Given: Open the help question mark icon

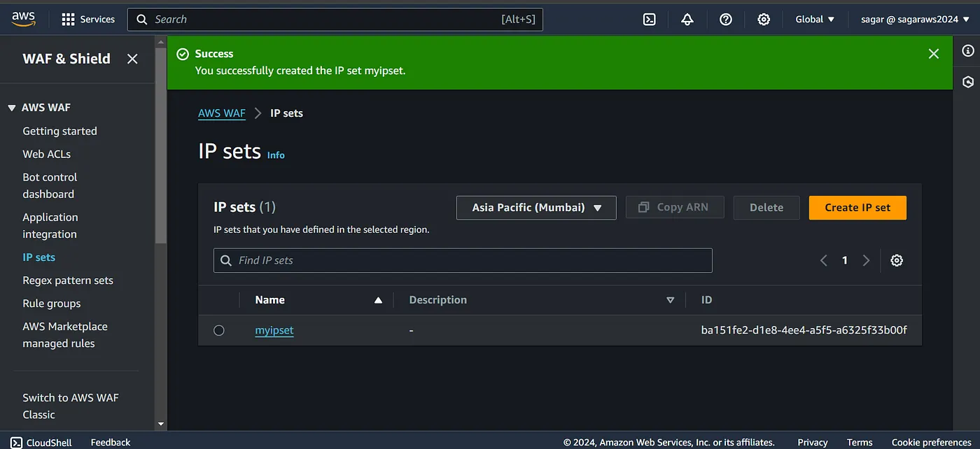Looking at the screenshot, I should coord(726,20).
